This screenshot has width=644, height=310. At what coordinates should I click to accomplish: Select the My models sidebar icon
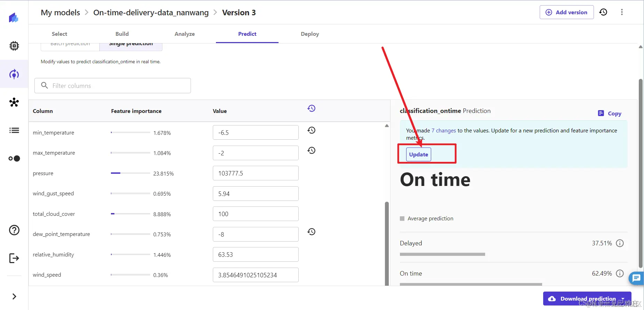[14, 74]
